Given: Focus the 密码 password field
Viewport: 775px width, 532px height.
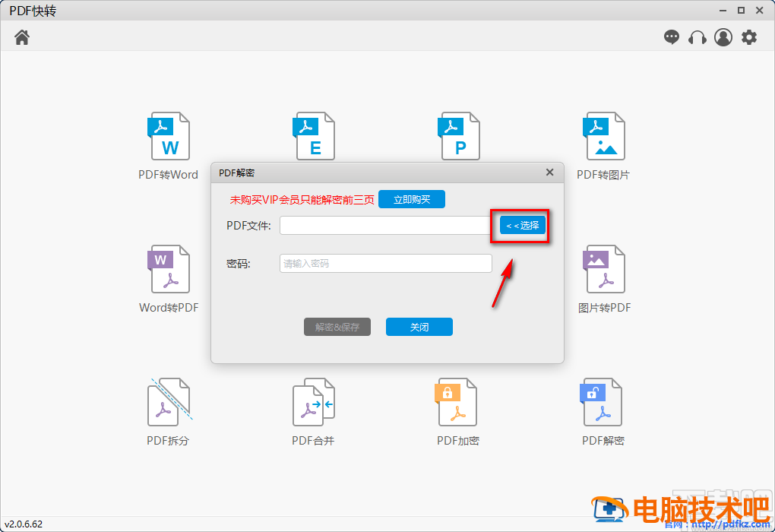Looking at the screenshot, I should (385, 264).
